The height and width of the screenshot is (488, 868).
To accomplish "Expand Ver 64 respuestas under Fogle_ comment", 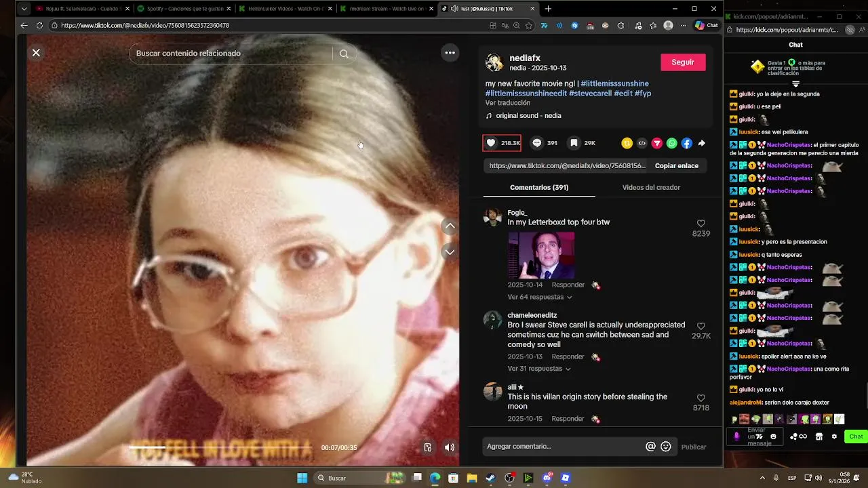I will (x=539, y=297).
